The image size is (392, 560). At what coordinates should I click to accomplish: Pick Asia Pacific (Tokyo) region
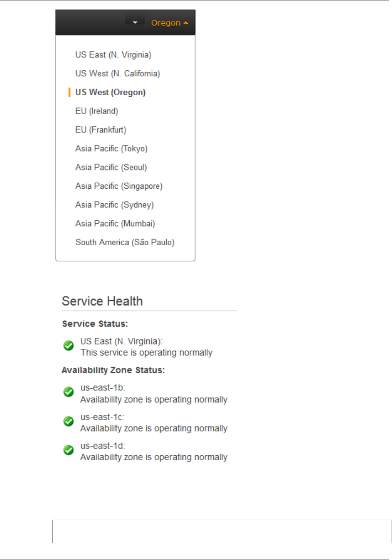(111, 148)
